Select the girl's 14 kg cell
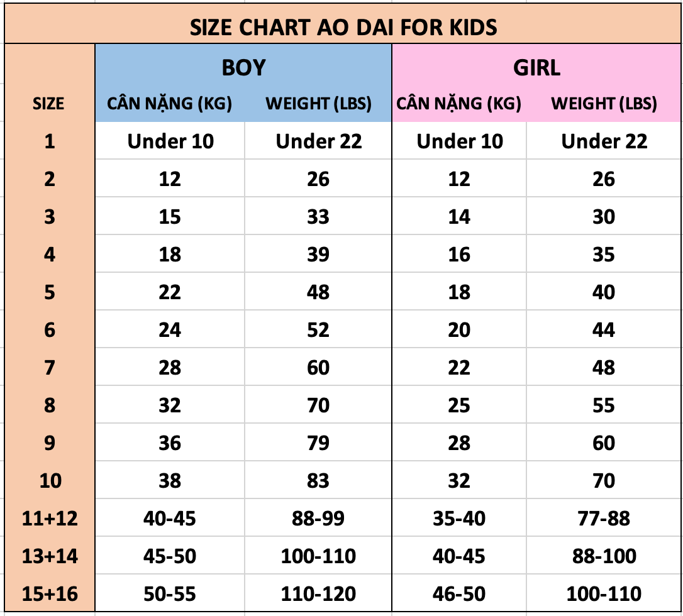The width and height of the screenshot is (683, 616). point(459,217)
